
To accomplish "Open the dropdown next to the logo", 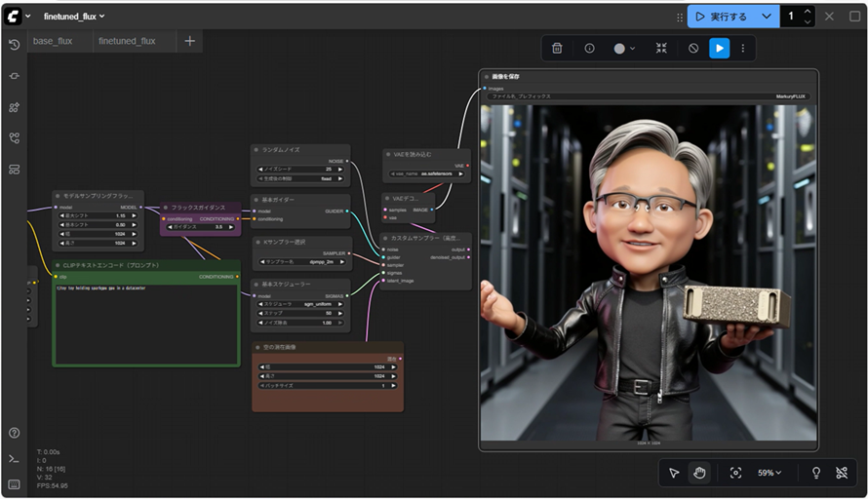I will point(27,16).
